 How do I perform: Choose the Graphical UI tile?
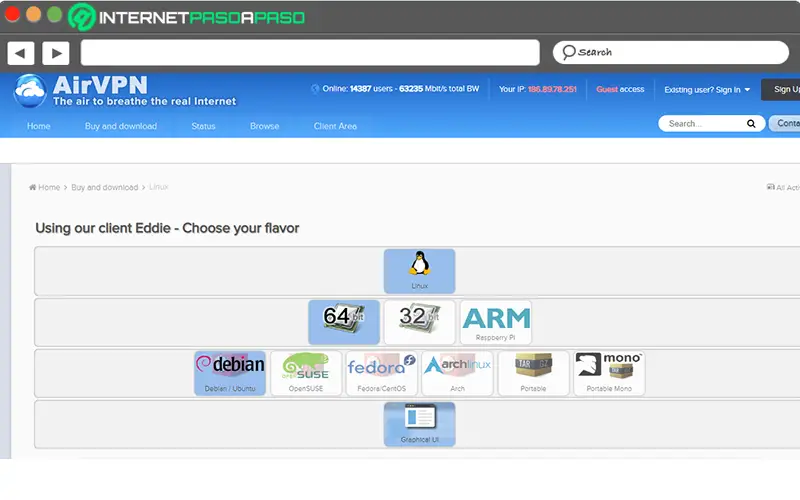click(419, 424)
